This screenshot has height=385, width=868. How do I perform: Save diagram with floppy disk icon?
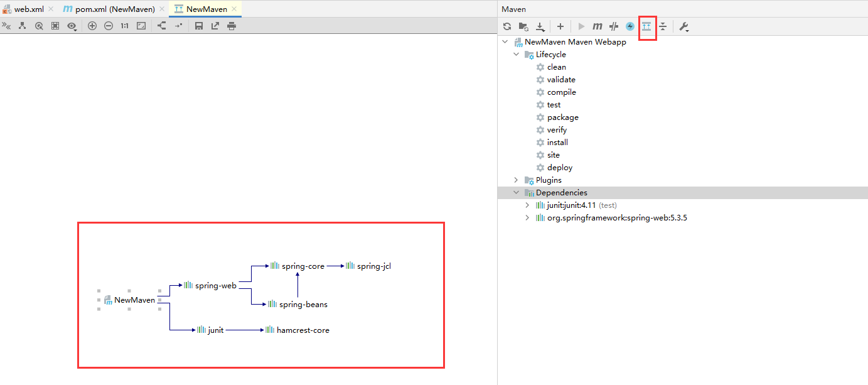(x=199, y=26)
